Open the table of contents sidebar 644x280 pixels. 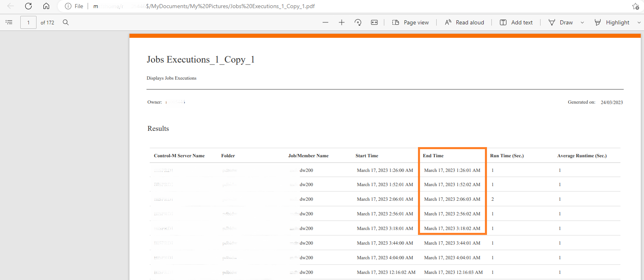coord(9,22)
